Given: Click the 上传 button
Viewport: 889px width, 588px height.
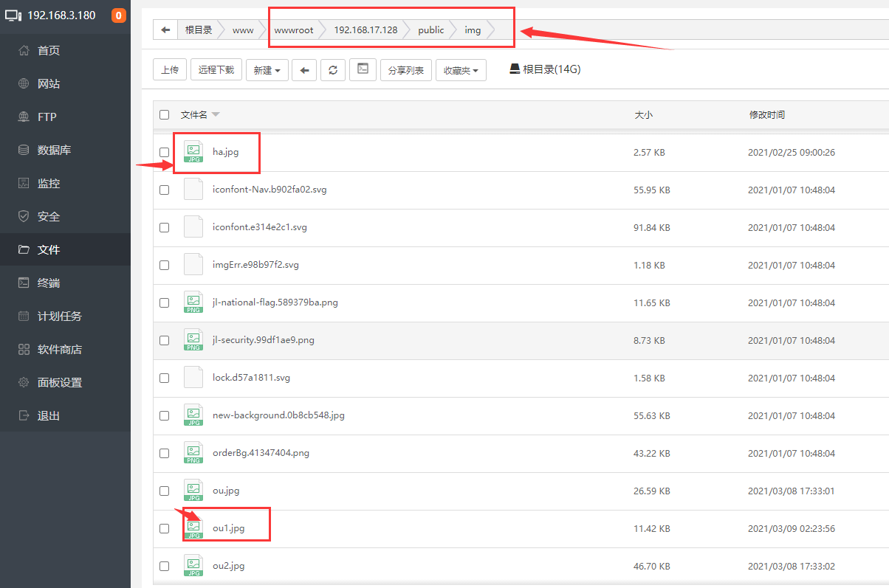Looking at the screenshot, I should click(170, 70).
